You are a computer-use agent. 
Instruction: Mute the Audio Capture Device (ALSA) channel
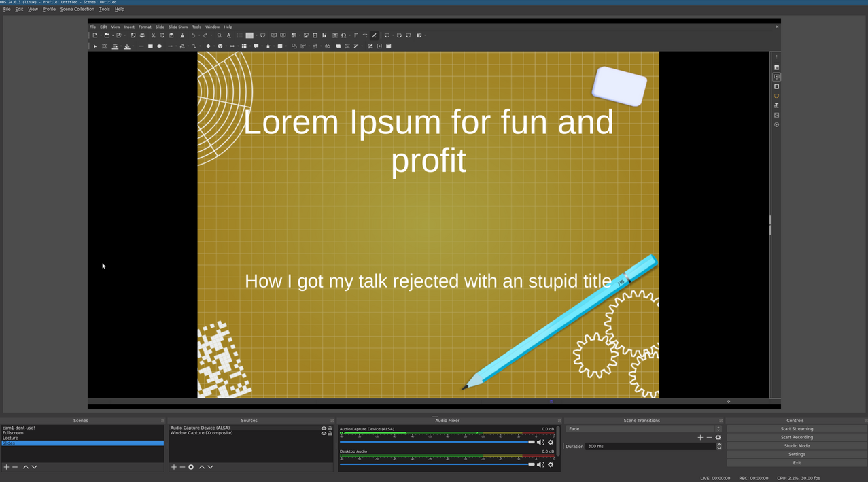coord(540,443)
